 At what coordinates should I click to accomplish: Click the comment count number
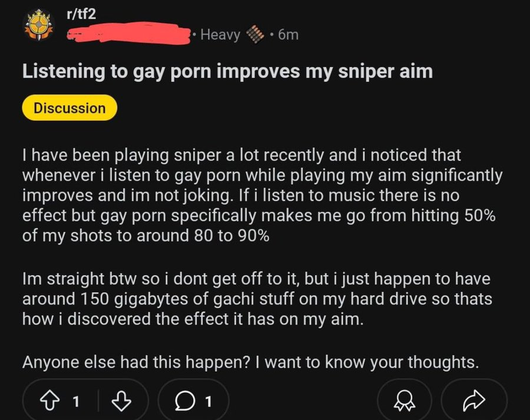[208, 401]
